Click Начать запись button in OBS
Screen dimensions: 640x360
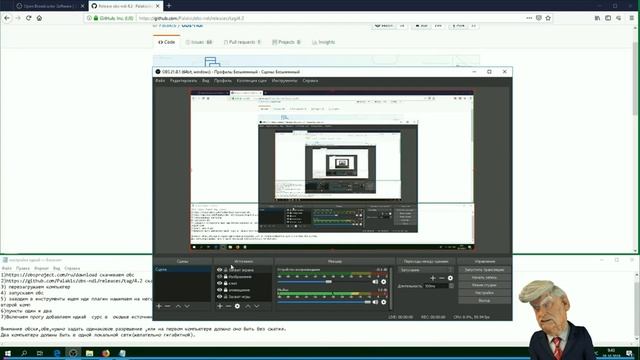tap(484, 278)
